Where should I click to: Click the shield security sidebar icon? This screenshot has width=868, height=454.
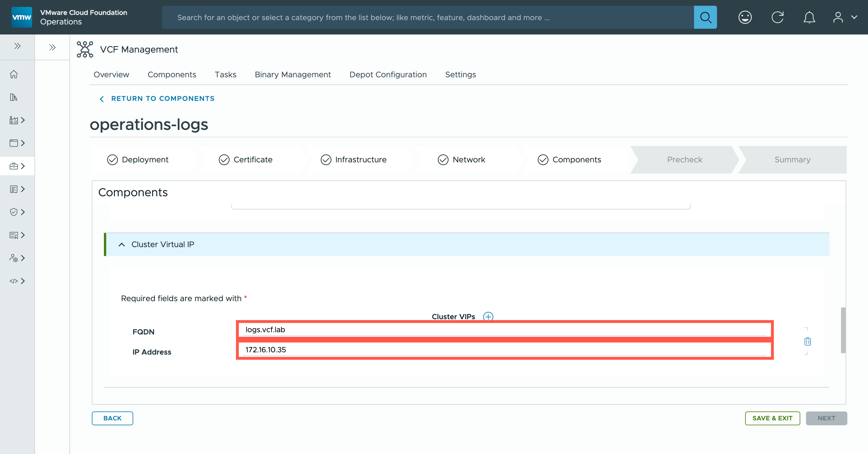pyautogui.click(x=14, y=212)
